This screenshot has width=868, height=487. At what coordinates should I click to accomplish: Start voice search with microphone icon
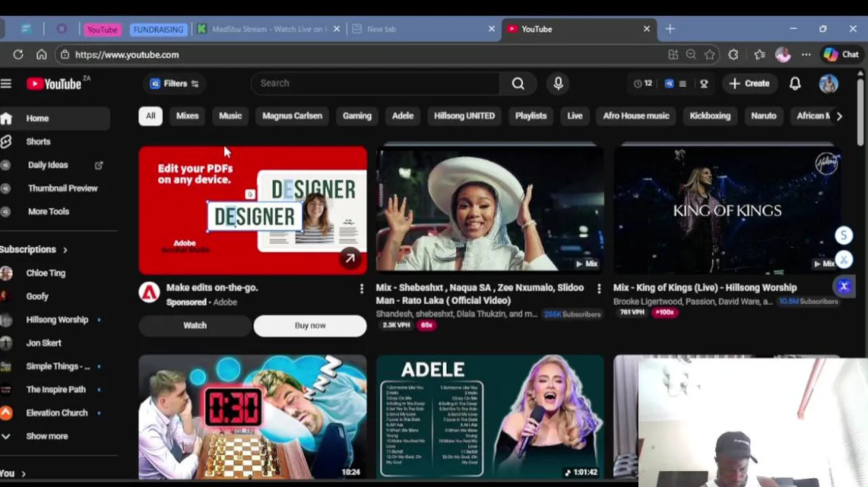tap(558, 83)
